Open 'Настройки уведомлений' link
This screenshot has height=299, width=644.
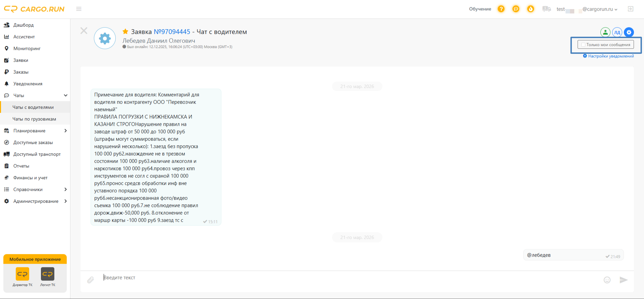(608, 56)
